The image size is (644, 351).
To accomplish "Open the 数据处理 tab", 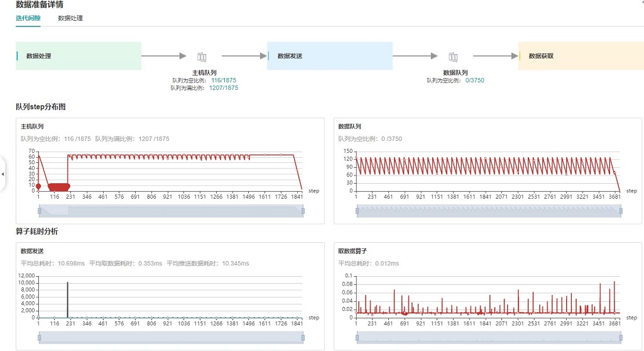I will (x=70, y=18).
